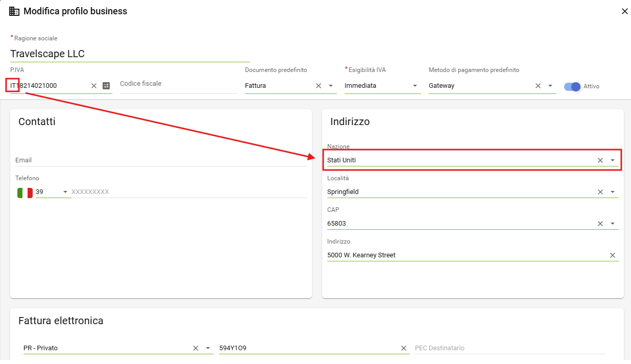Image resolution: width=631 pixels, height=364 pixels.
Task: Close the Modifica profilo business dialog
Action: [x=624, y=11]
